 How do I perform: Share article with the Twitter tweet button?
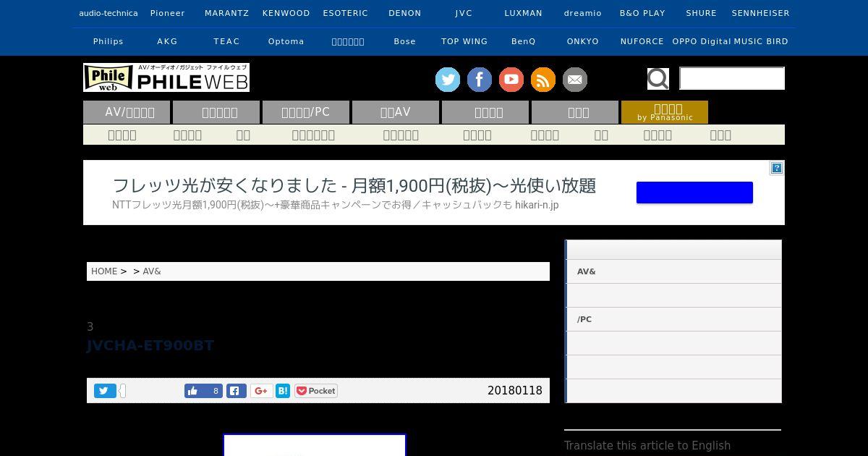(104, 391)
